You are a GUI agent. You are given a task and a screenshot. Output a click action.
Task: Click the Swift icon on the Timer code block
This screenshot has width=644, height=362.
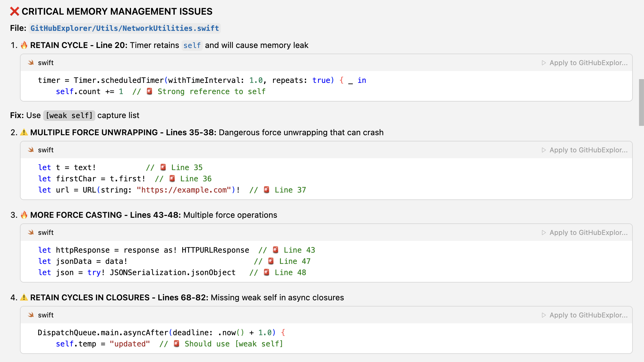[31, 63]
